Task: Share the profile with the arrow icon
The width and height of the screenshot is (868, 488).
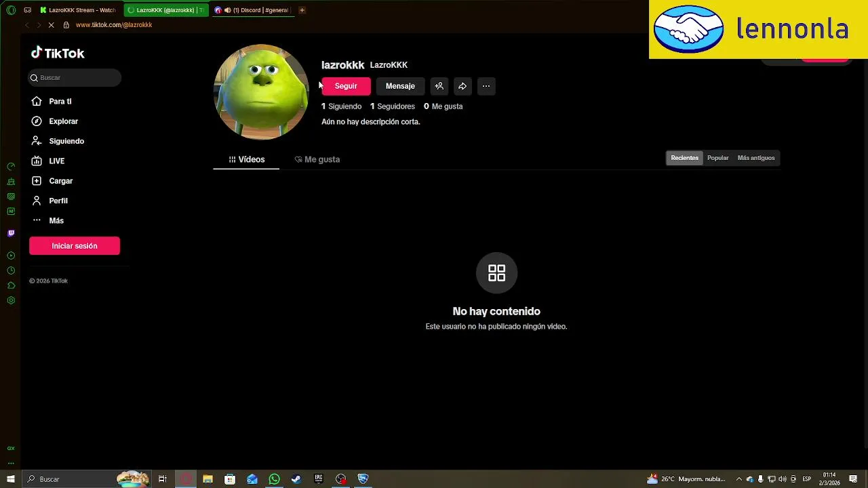Action: pyautogui.click(x=462, y=86)
